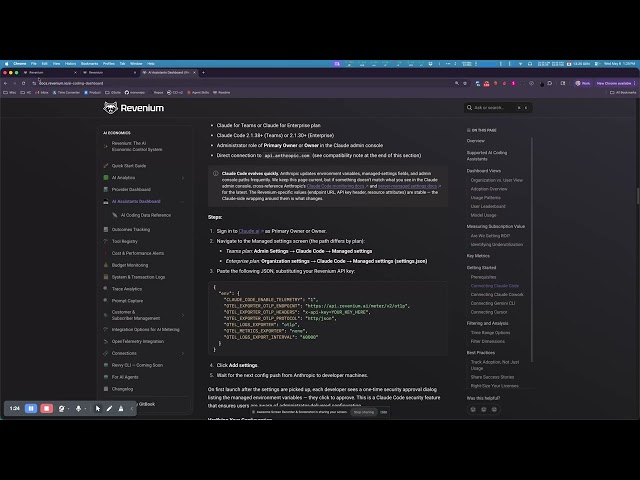Open Tool Registry in the sidebar
This screenshot has height=480, width=640.
click(x=124, y=241)
